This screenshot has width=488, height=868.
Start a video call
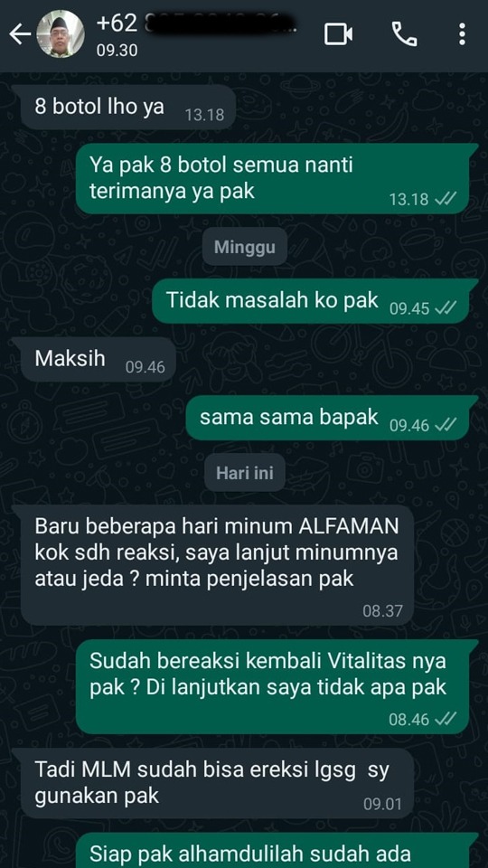coord(338,34)
